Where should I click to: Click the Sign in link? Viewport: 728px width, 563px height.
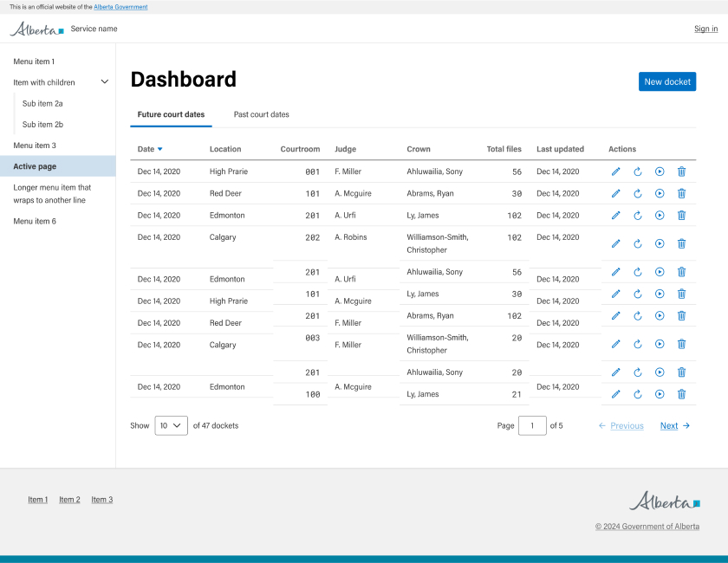[705, 29]
